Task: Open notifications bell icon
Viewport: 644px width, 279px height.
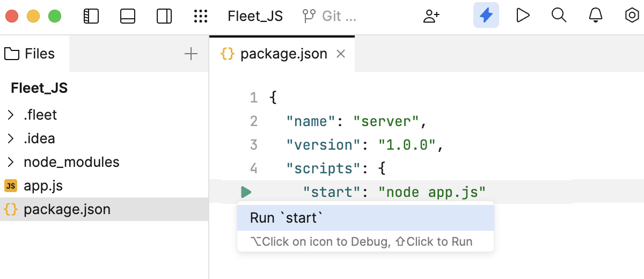Action: (x=596, y=16)
